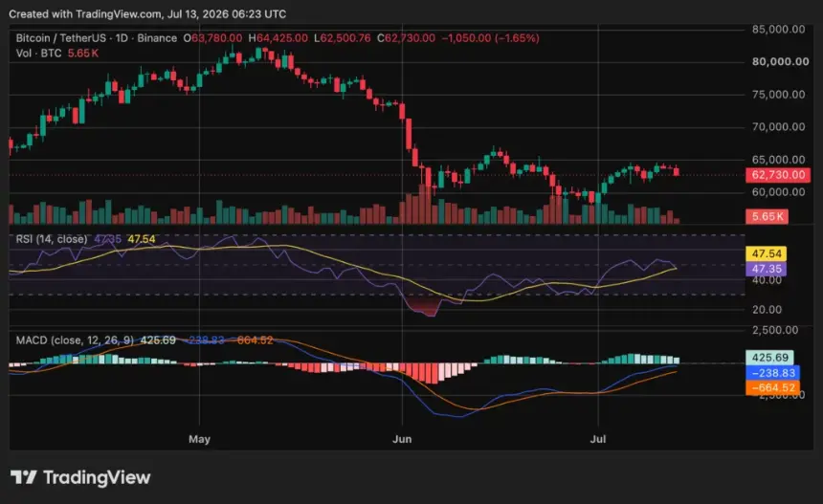The width and height of the screenshot is (823, 504).
Task: Click the low price L62,500.76
Action: [x=343, y=38]
